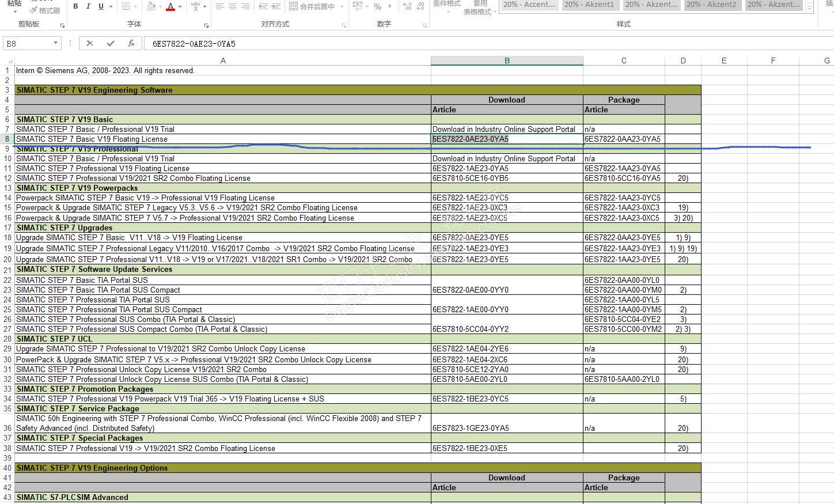Select column C header
Image resolution: width=834 pixels, height=504 pixels.
tap(624, 60)
